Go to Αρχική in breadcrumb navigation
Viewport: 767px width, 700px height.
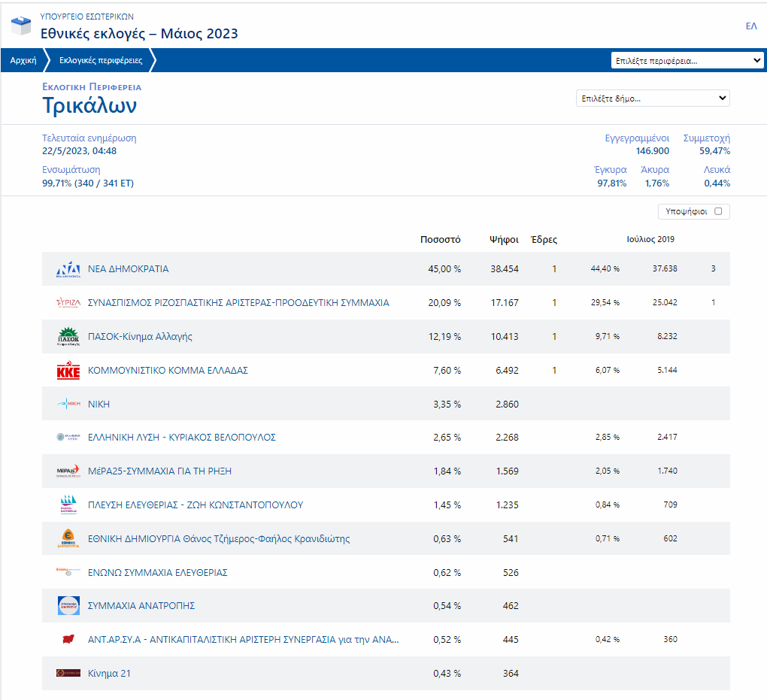point(23,61)
